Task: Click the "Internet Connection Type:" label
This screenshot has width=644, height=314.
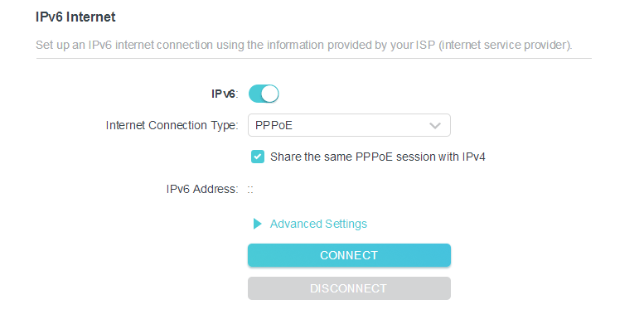Action: [172, 125]
